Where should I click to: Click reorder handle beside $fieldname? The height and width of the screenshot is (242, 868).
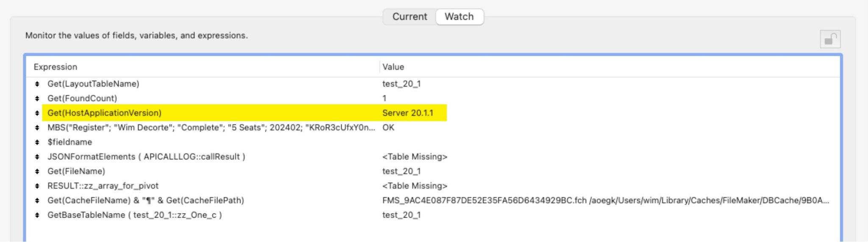[37, 142]
